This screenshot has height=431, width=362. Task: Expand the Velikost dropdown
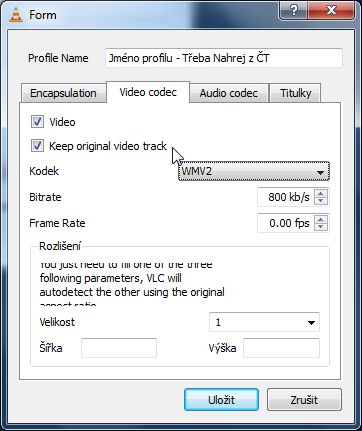click(264, 322)
